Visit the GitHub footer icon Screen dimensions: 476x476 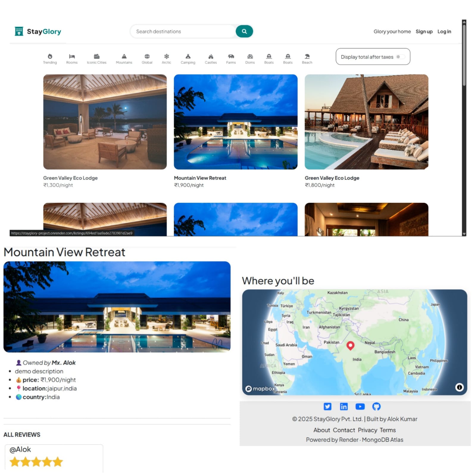[x=376, y=406]
